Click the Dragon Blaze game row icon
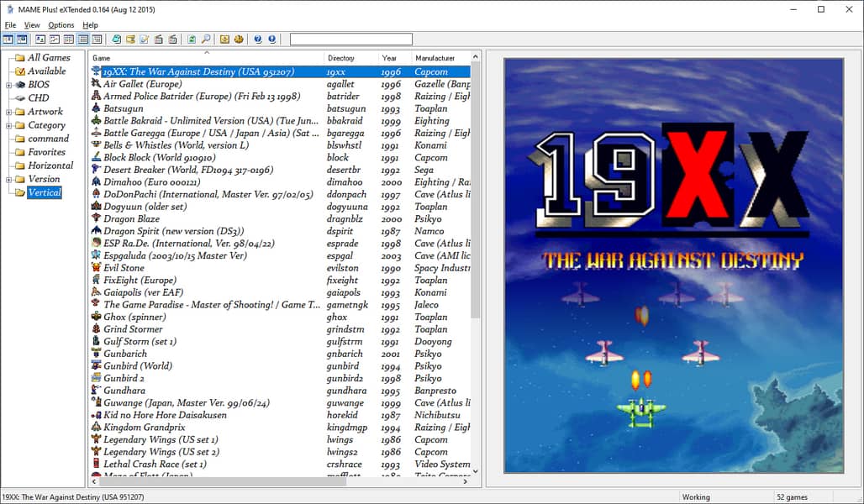 [96, 218]
